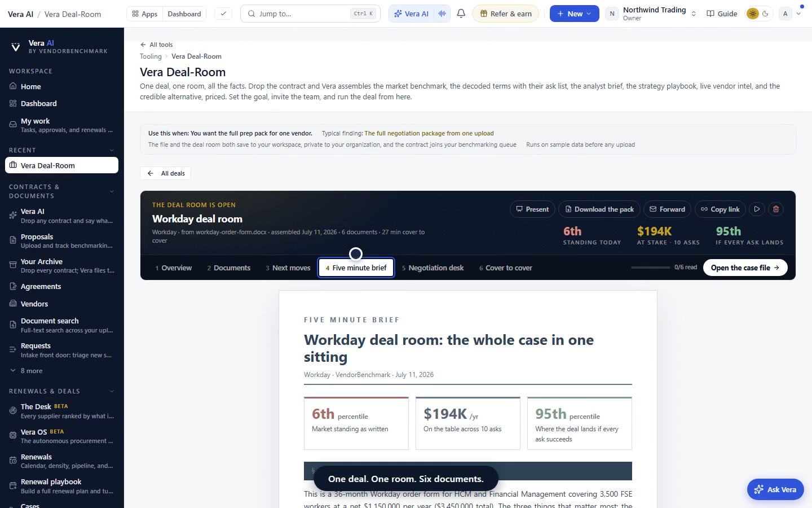Viewport: 812px width, 508px height.
Task: Click the Vera OS icon in sidebar
Action: tap(13, 435)
